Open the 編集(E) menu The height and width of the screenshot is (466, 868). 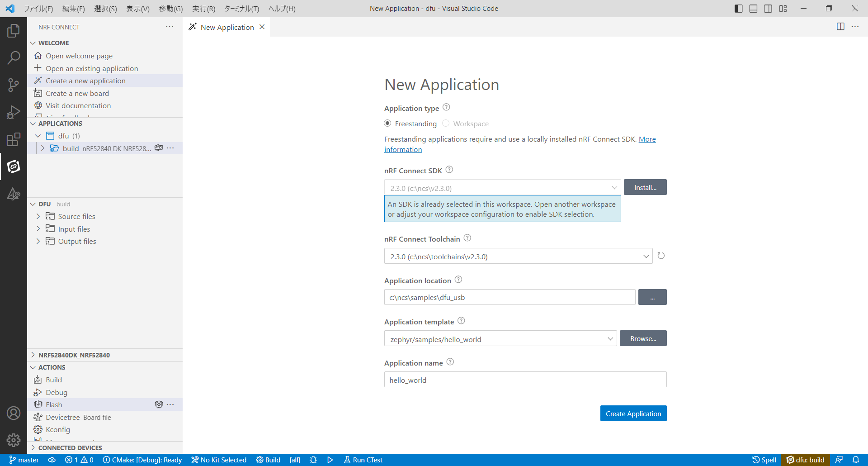(x=74, y=9)
